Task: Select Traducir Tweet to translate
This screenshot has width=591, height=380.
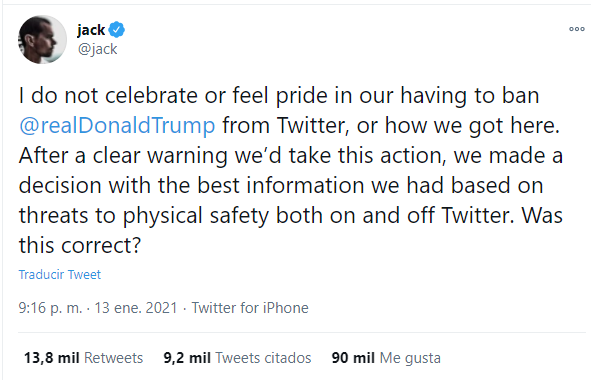Action: pyautogui.click(x=60, y=274)
